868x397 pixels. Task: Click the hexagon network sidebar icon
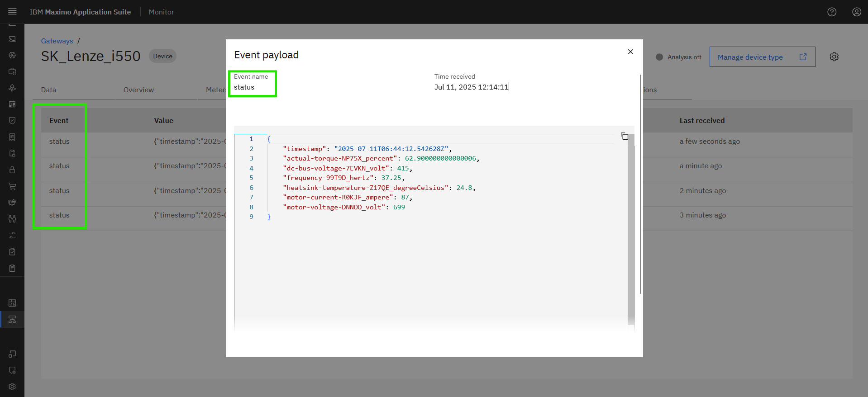point(12,55)
